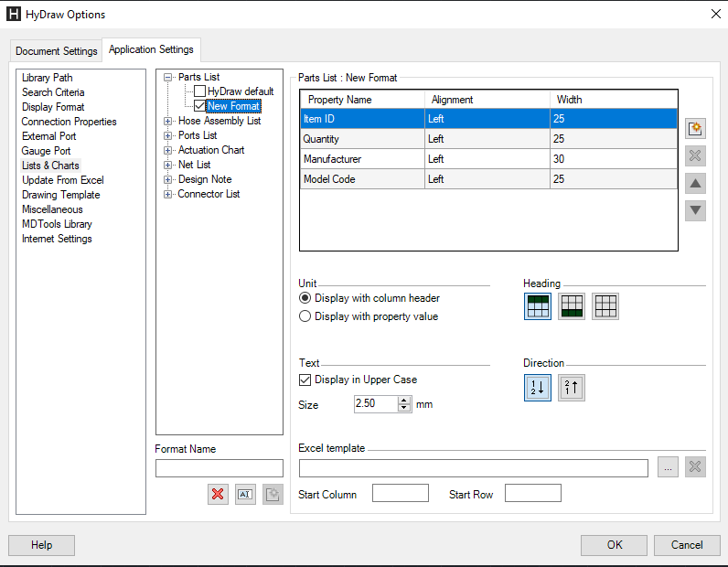Image resolution: width=728 pixels, height=567 pixels.
Task: Choose bottom-to-top direction icon
Action: point(572,387)
